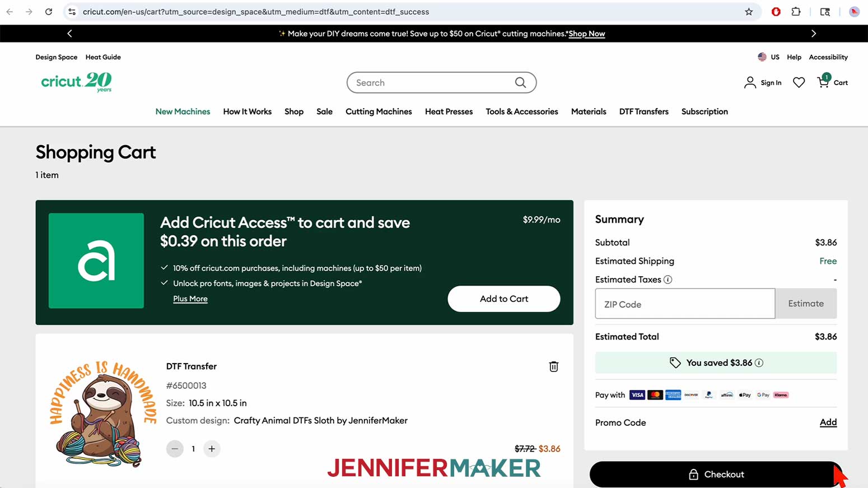Click the Estimated Taxes info icon

point(668,280)
